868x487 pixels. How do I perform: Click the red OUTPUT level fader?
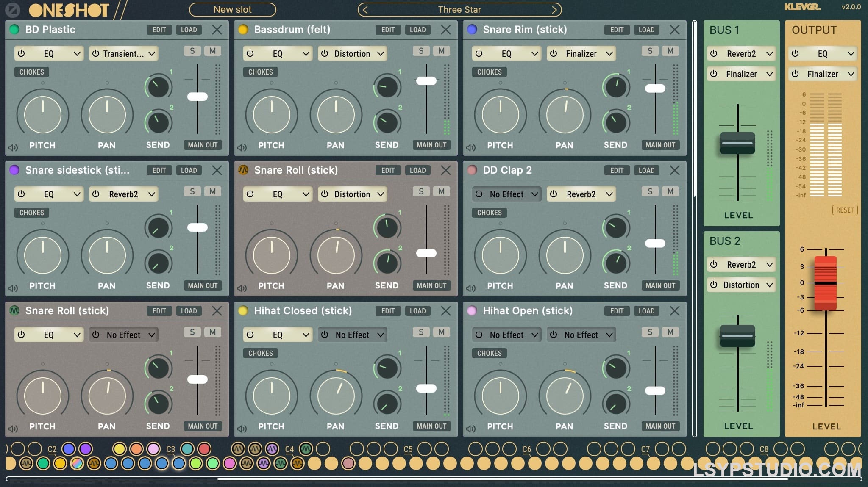pyautogui.click(x=825, y=283)
